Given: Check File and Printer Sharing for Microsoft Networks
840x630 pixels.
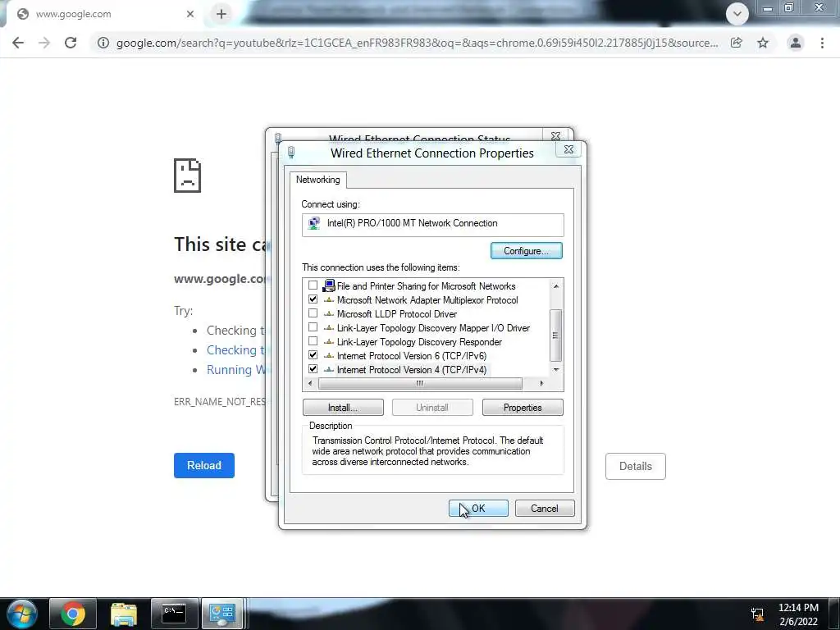Looking at the screenshot, I should 313,285.
